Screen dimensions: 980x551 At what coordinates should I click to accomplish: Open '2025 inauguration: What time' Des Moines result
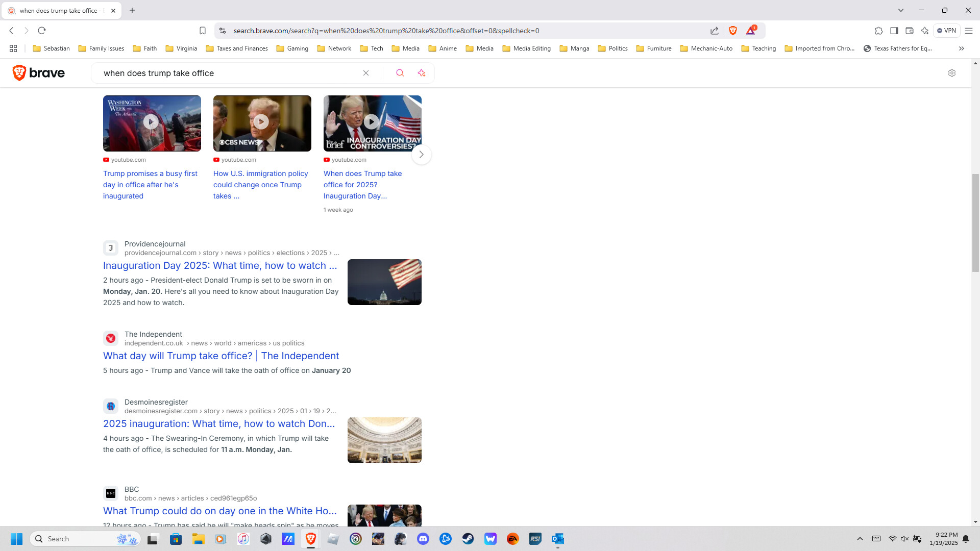click(219, 423)
